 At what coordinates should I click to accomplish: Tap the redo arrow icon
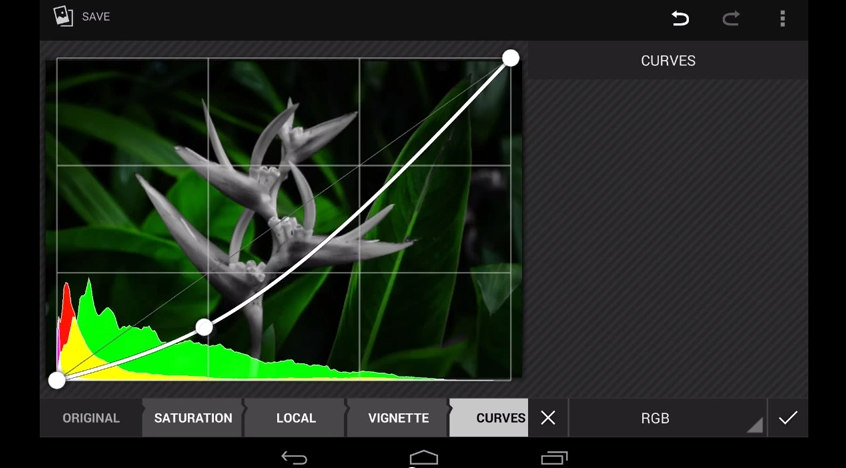731,18
